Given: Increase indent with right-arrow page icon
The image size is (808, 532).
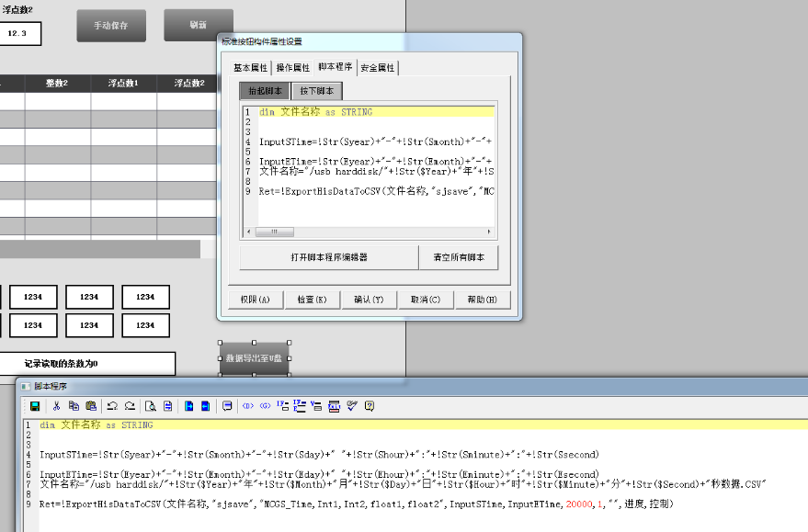Looking at the screenshot, I should (x=188, y=406).
